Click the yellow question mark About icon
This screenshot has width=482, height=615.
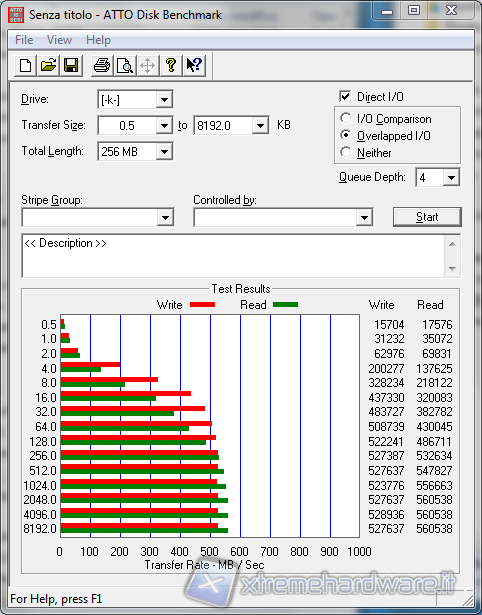(x=171, y=66)
